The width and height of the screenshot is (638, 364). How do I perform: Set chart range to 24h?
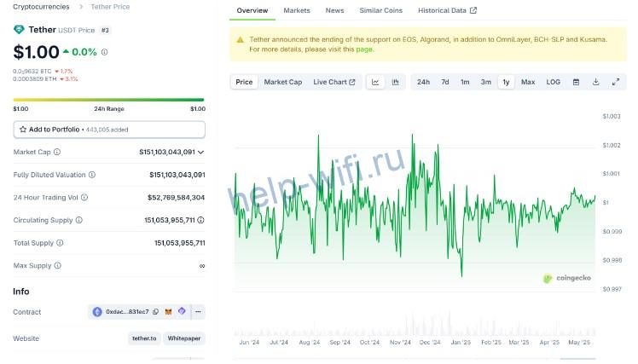(423, 82)
